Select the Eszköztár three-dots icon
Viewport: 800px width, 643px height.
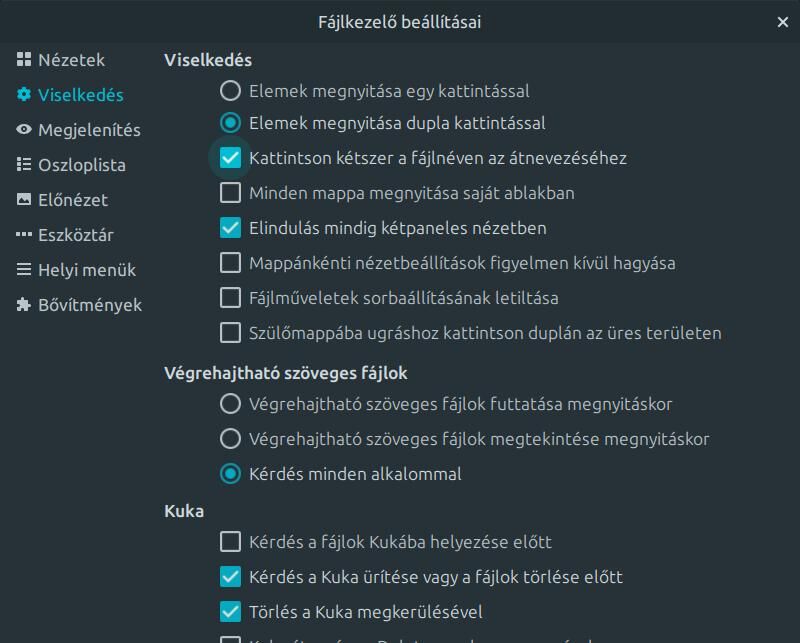pos(23,235)
